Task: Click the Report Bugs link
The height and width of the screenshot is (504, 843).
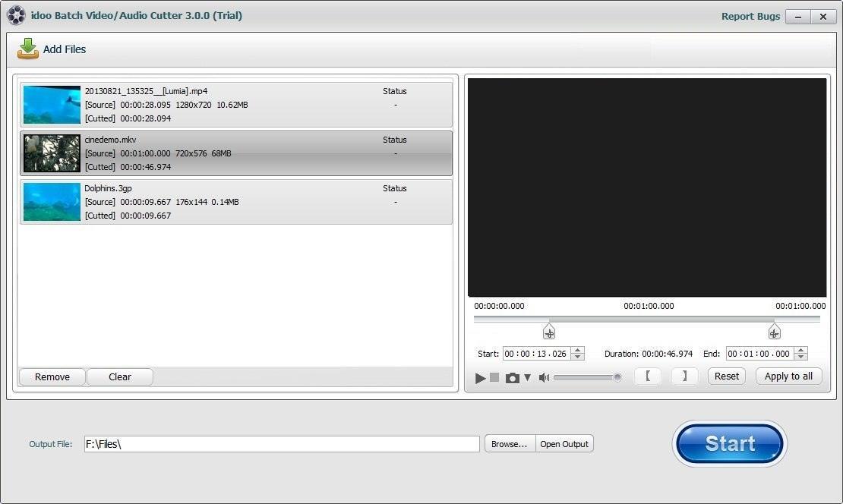Action: (x=750, y=15)
